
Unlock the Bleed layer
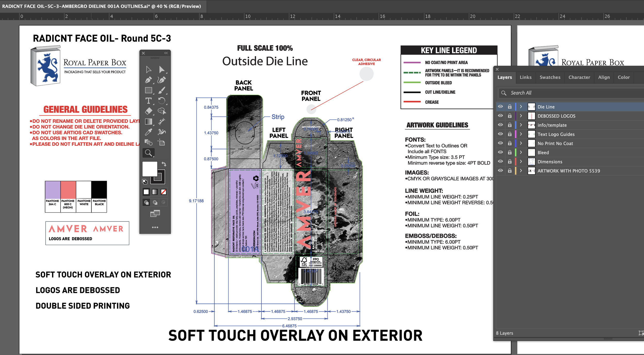(x=510, y=152)
